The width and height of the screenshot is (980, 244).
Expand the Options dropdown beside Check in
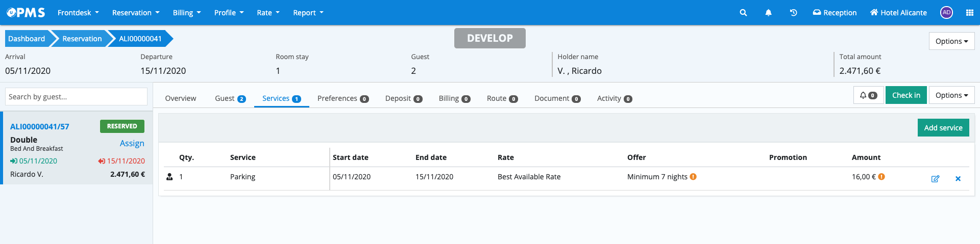pos(951,95)
